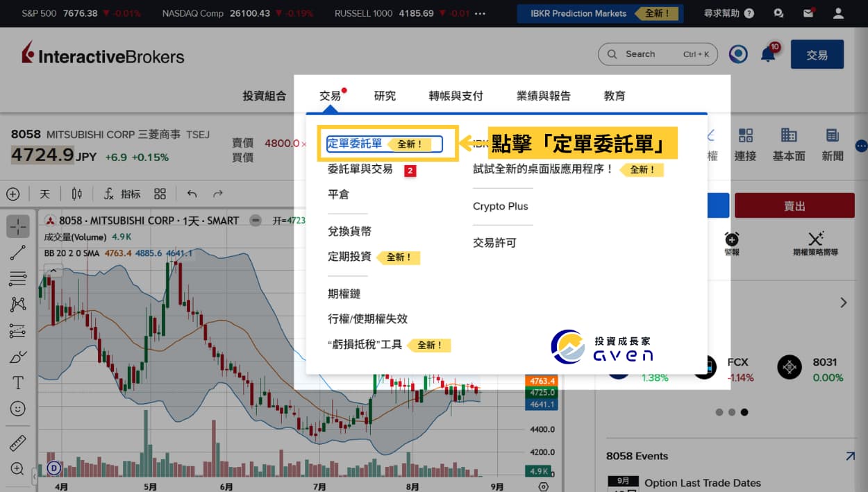Select the trend line drawing tool

pos(18,253)
